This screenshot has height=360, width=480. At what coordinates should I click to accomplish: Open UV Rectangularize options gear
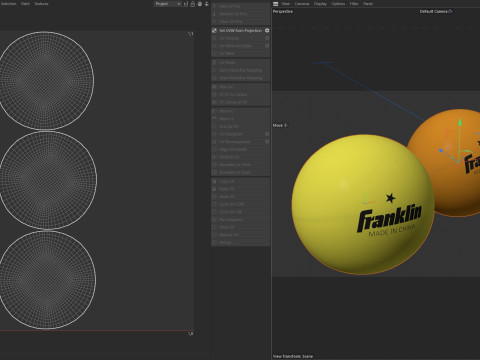pyautogui.click(x=267, y=142)
